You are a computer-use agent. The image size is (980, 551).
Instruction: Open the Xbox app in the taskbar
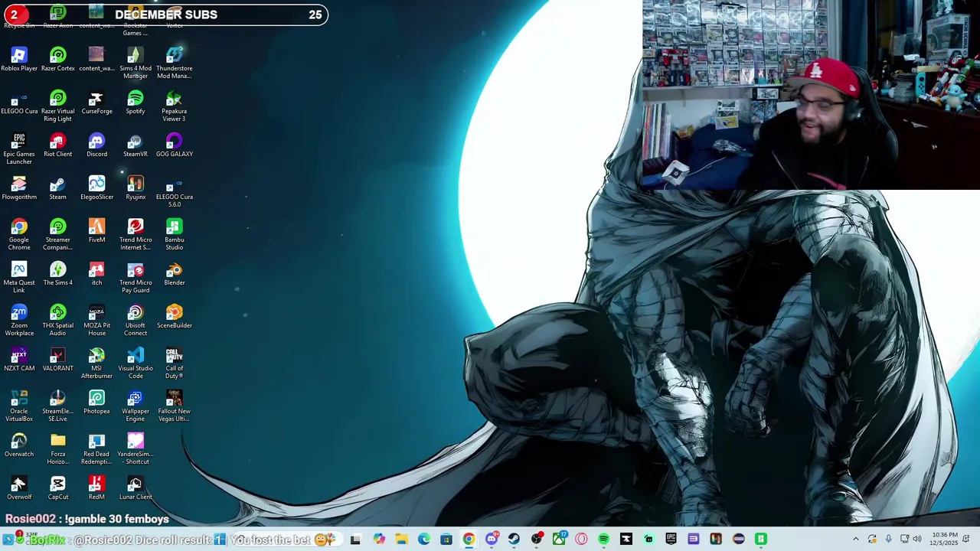click(x=559, y=540)
